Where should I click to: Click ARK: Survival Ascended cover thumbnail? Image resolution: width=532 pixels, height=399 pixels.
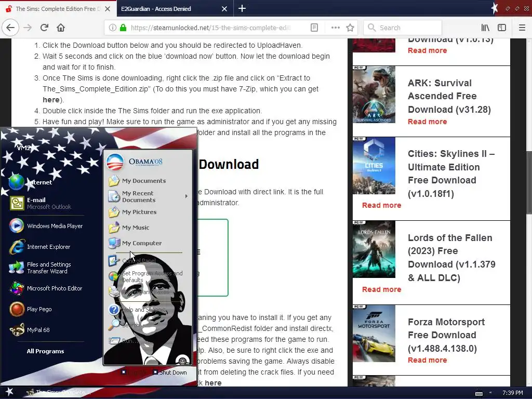(374, 95)
